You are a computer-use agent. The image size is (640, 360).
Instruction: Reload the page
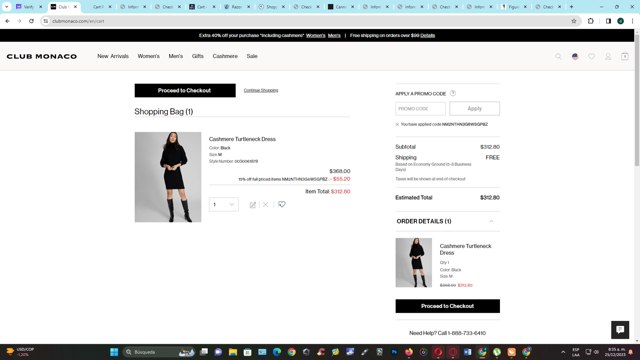[x=31, y=21]
